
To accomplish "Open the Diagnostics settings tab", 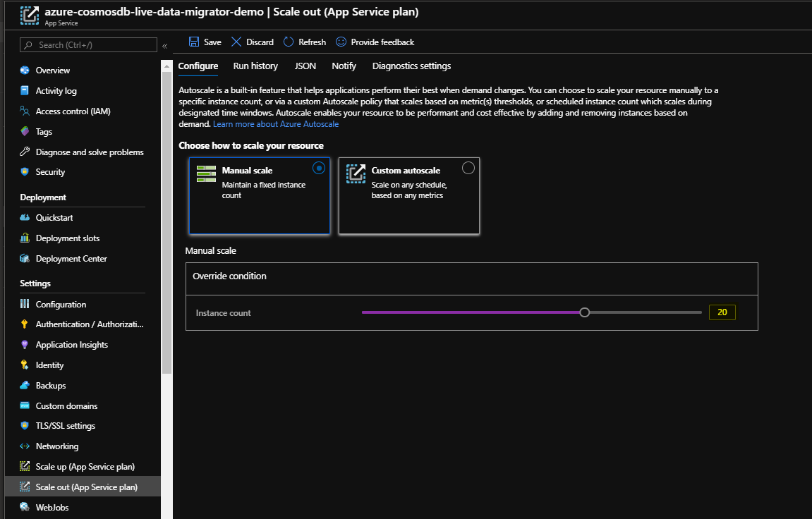I will [411, 66].
